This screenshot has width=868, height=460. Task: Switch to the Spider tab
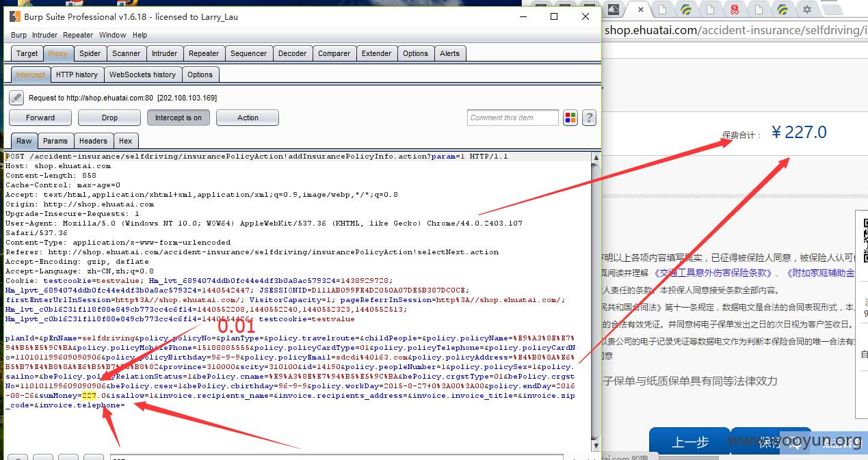pos(90,53)
